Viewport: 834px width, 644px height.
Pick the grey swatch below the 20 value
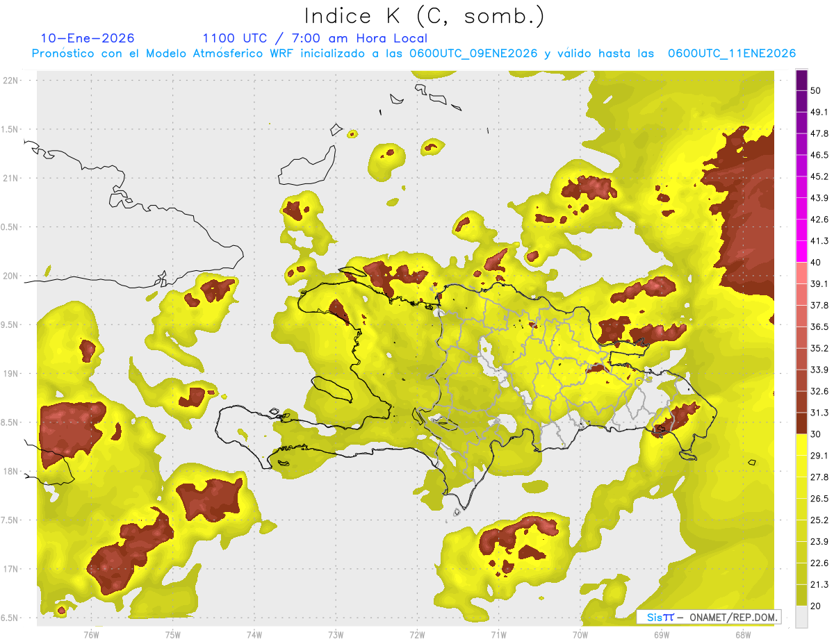(801, 617)
